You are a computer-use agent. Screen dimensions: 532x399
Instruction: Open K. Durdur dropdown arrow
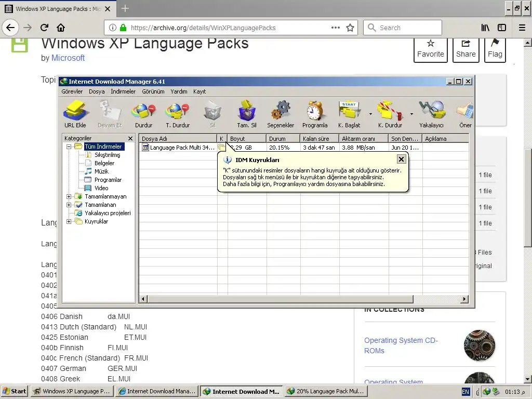(411, 114)
